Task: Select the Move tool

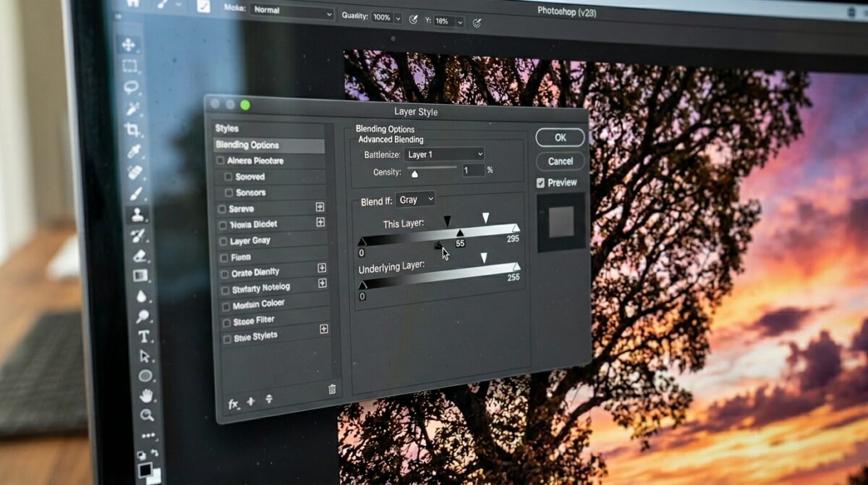Action: (x=129, y=44)
